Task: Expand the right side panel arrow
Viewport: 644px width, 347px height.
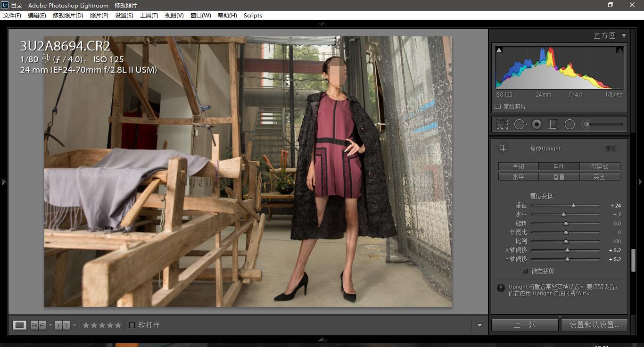Action: [x=640, y=182]
